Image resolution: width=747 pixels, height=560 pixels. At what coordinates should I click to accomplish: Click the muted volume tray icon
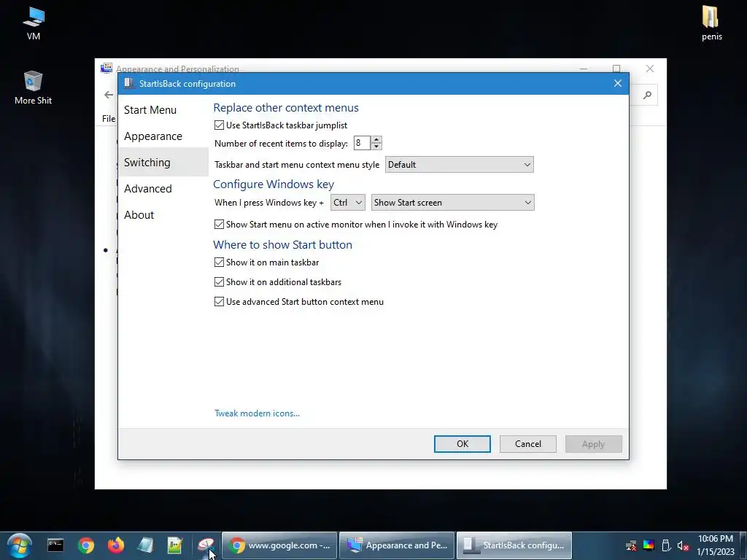point(683,545)
